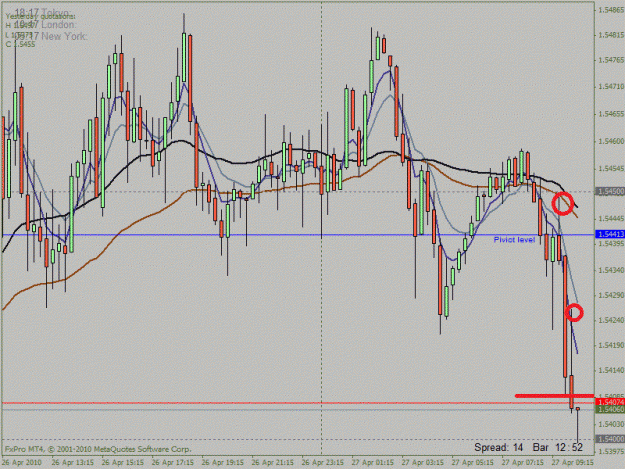Click the 1.54710 price axis label
Screen dimensions: 625x469
click(611, 86)
